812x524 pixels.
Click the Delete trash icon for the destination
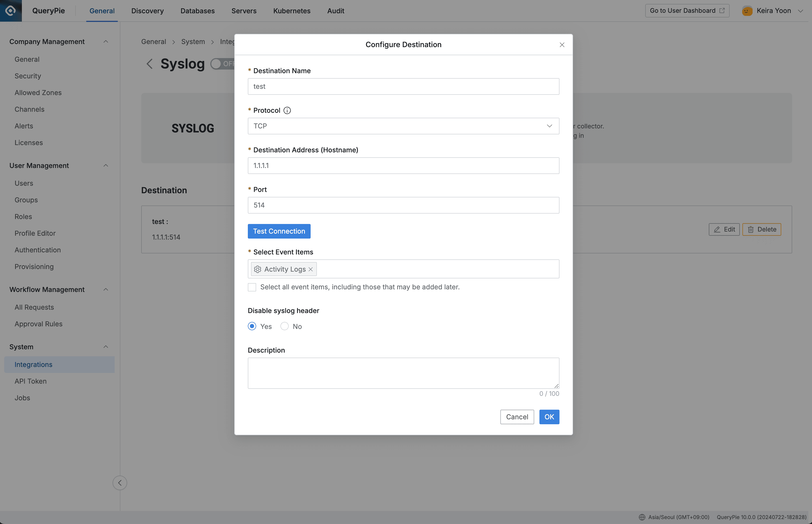tap(751, 229)
